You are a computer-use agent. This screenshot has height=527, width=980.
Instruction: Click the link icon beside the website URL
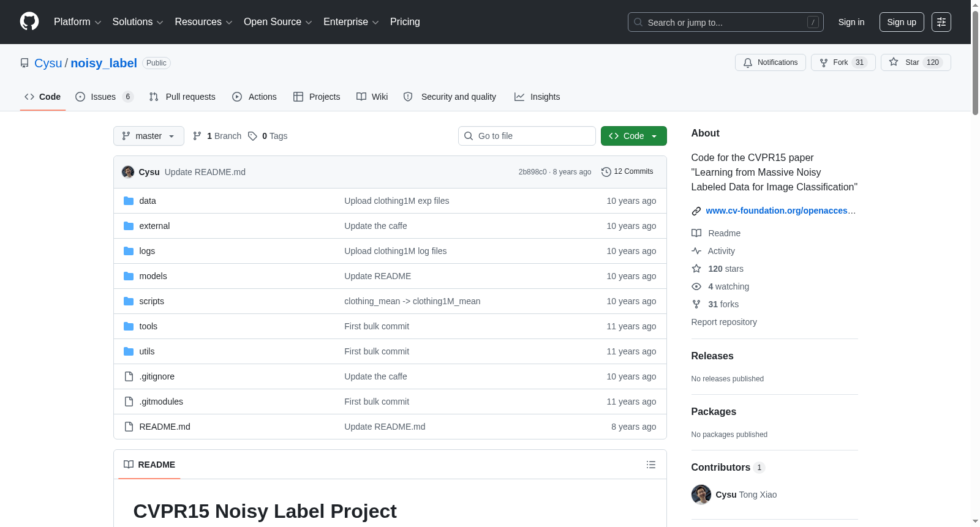pos(696,211)
